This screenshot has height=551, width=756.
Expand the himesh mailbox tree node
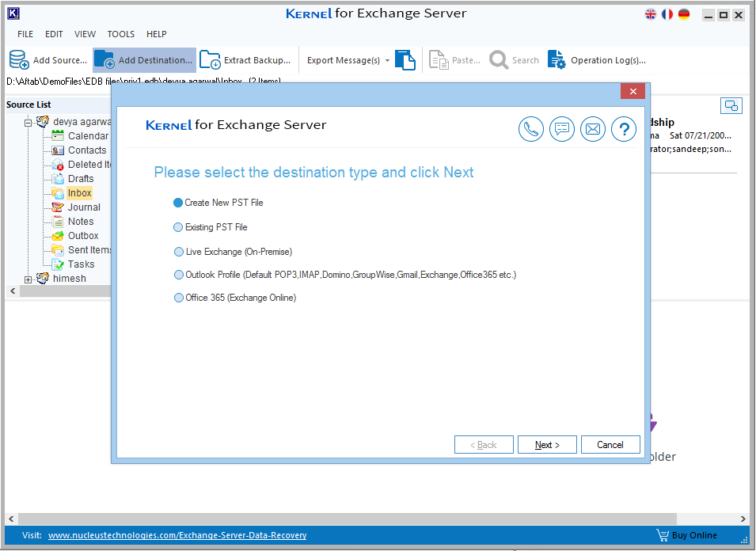click(28, 279)
